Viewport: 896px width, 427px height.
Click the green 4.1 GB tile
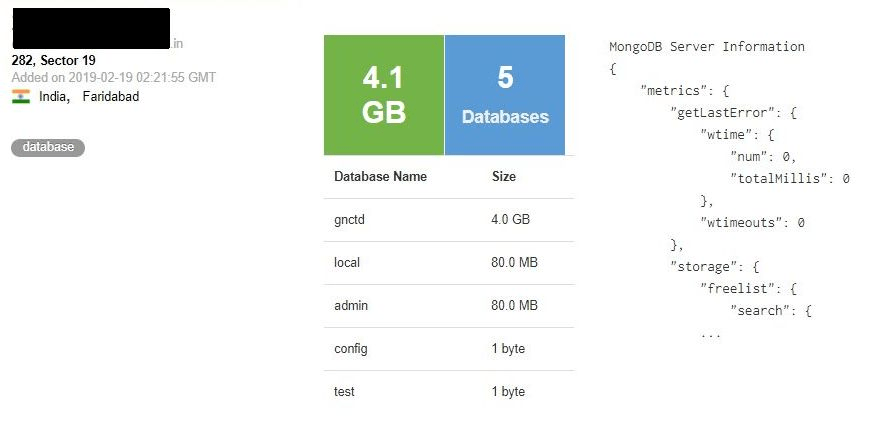pyautogui.click(x=384, y=95)
